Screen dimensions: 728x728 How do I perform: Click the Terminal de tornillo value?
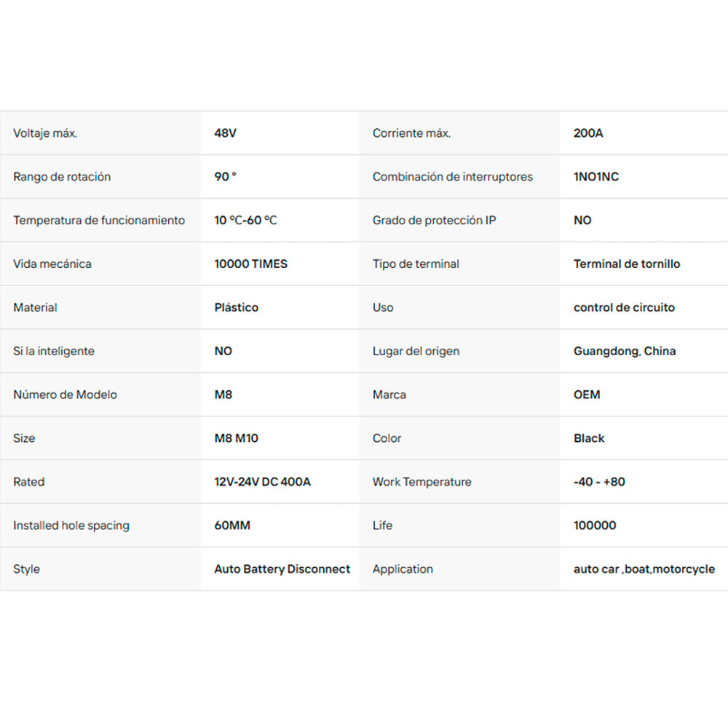point(626,264)
